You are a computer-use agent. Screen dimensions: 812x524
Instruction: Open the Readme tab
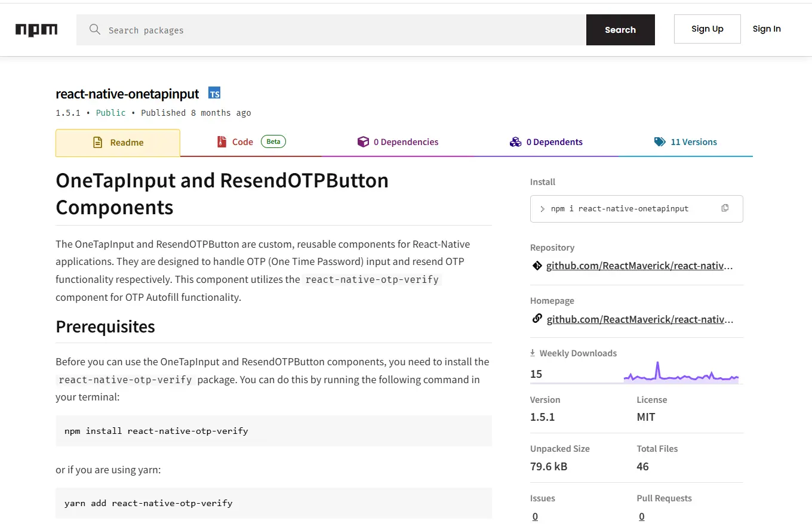click(118, 143)
